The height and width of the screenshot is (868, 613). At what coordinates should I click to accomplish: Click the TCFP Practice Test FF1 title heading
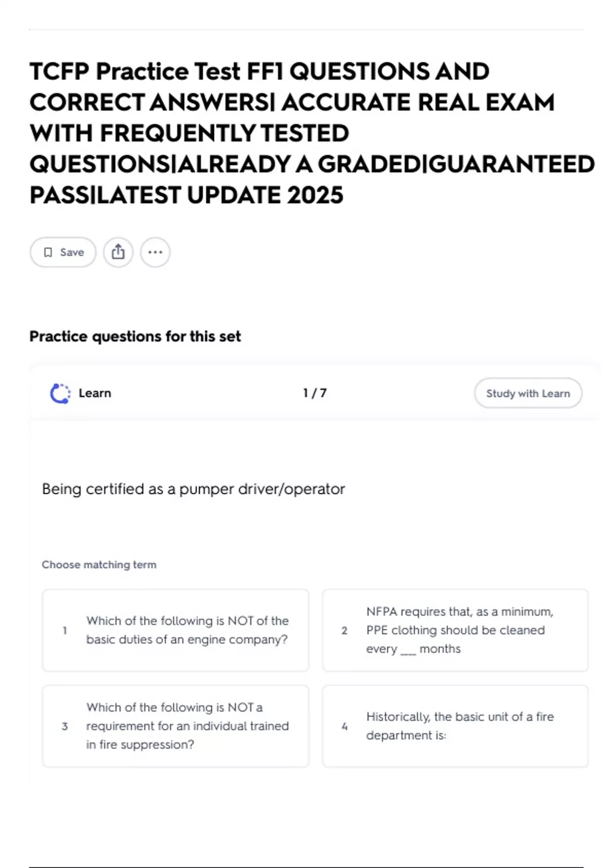312,133
